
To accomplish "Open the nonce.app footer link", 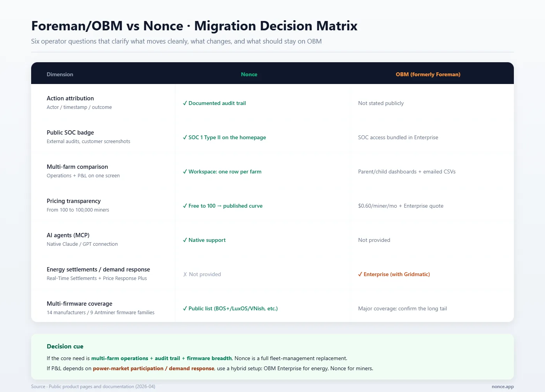I will coord(503,387).
